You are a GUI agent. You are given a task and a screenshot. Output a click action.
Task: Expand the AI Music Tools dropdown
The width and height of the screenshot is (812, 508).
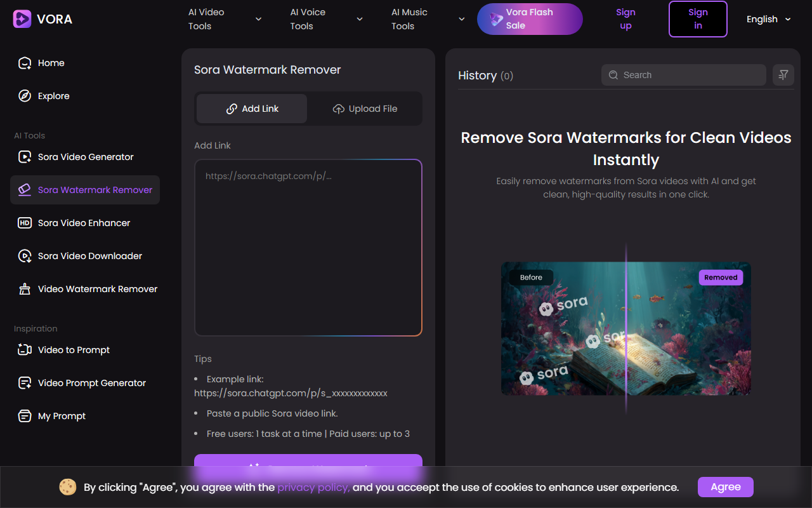(428, 19)
